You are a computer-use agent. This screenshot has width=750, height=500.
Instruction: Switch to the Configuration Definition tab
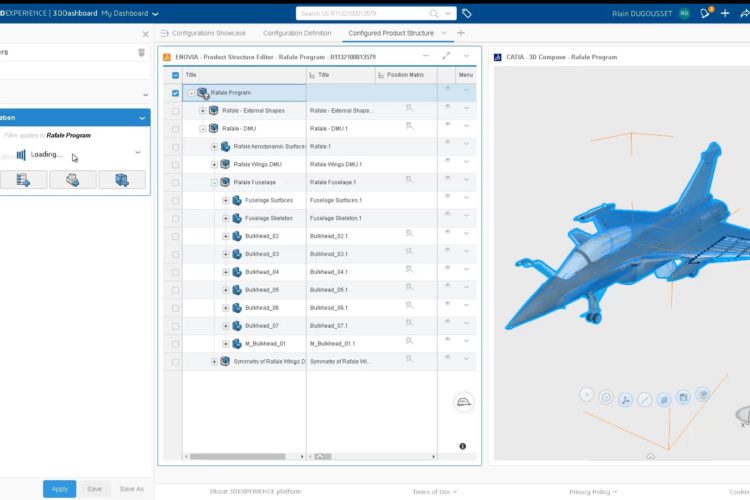point(297,33)
